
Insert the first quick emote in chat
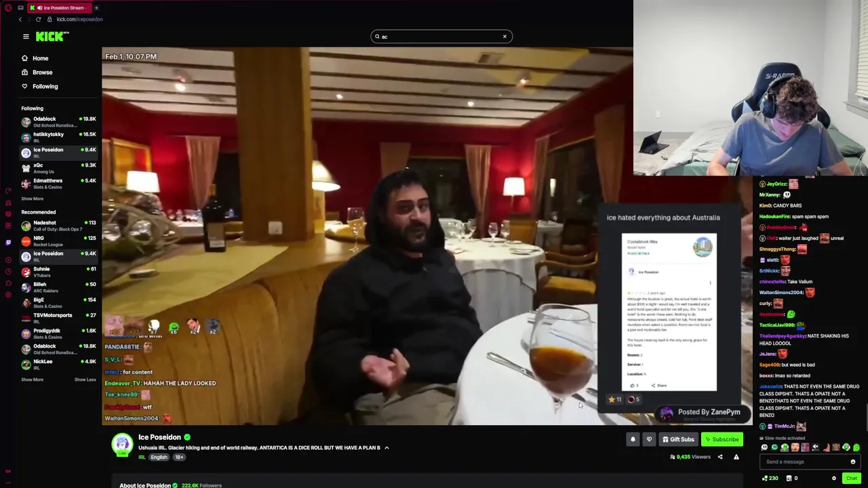pyautogui.click(x=764, y=447)
